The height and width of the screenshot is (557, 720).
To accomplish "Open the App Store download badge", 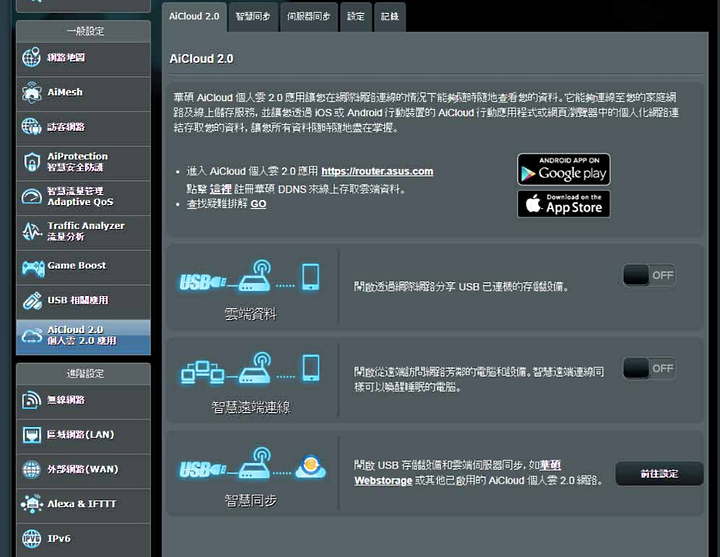I will point(564,204).
